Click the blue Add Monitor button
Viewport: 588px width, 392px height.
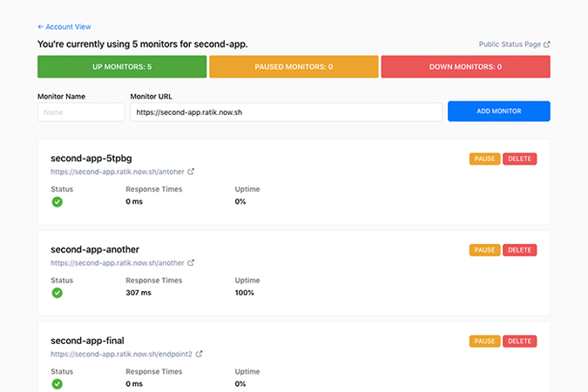(499, 111)
